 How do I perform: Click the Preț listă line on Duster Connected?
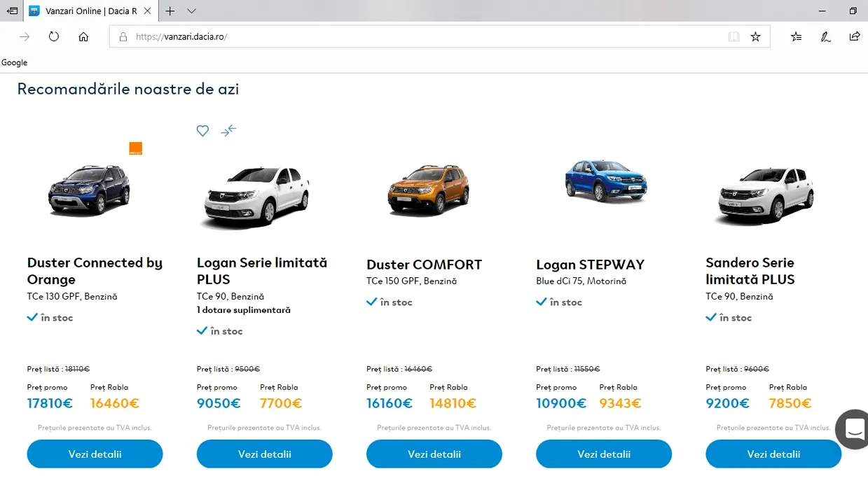[x=59, y=369]
